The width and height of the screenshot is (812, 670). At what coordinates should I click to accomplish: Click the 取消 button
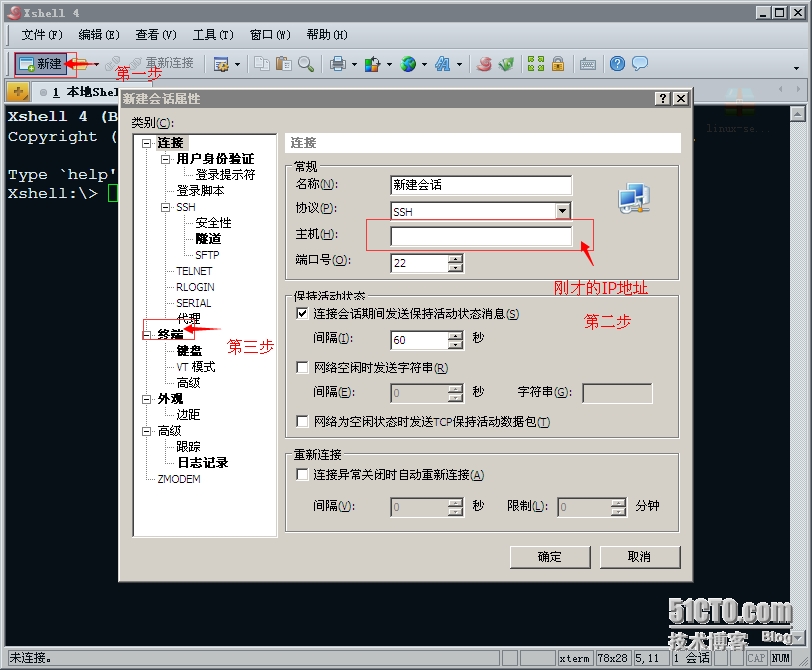click(639, 557)
